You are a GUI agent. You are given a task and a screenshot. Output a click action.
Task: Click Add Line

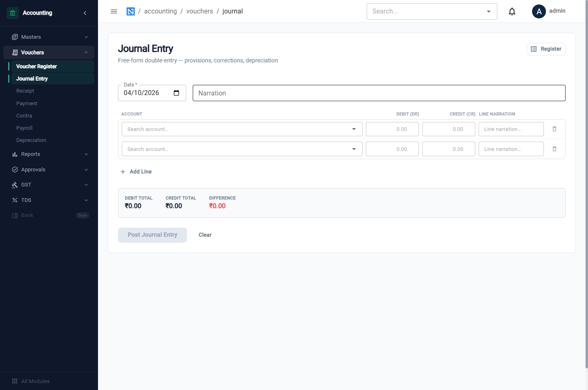pyautogui.click(x=136, y=172)
